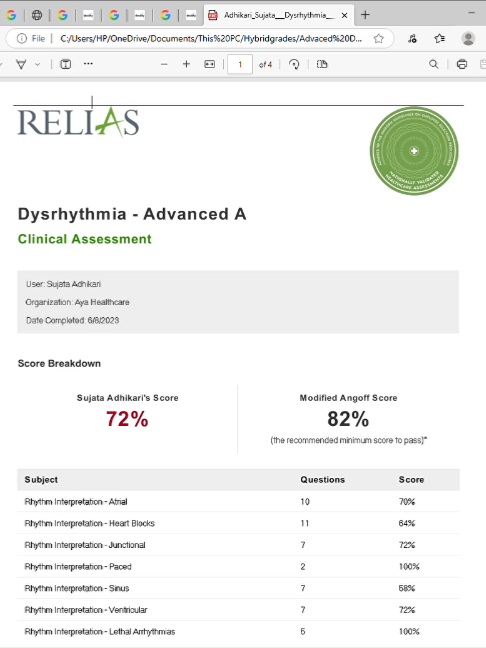Open a new tab with plus button

tap(365, 15)
